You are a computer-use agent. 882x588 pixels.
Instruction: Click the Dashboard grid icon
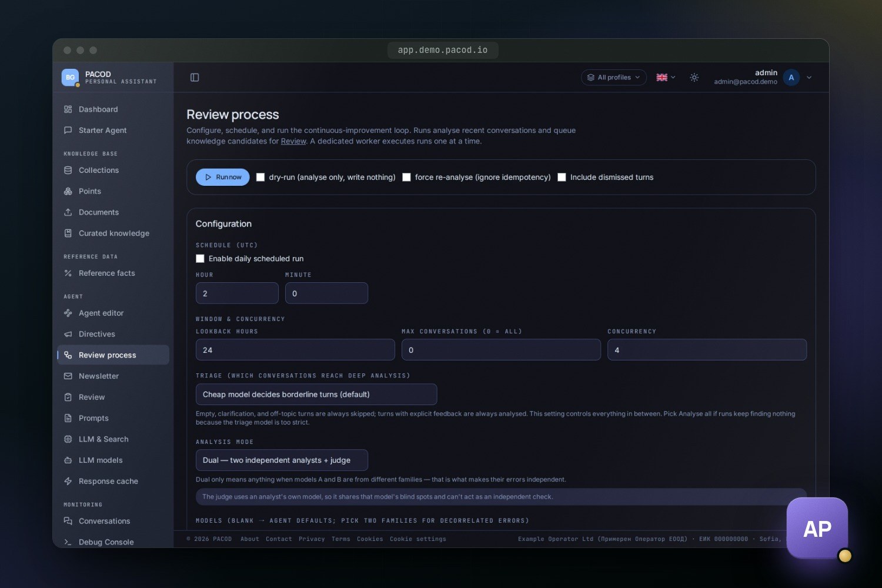point(68,109)
